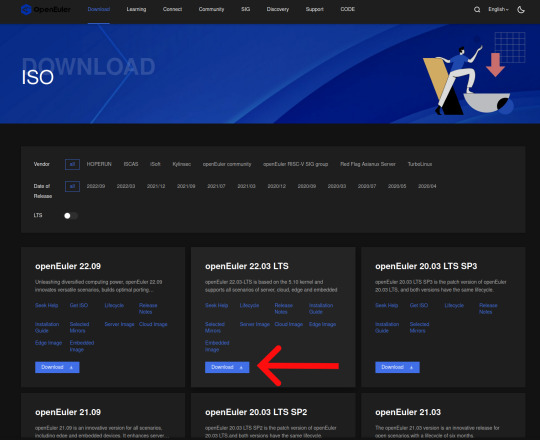Open Get ISO link under openEuler 22.09

(x=79, y=305)
